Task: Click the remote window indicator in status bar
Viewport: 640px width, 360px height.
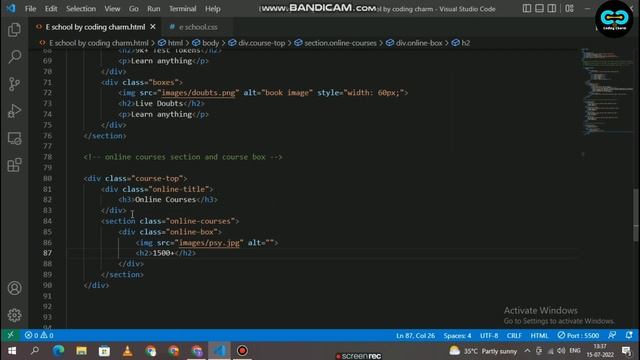Action: coord(10,335)
